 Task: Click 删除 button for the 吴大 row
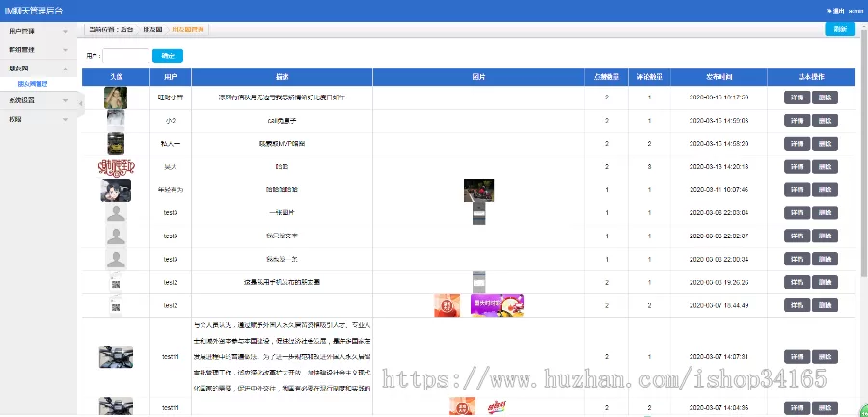pyautogui.click(x=826, y=166)
